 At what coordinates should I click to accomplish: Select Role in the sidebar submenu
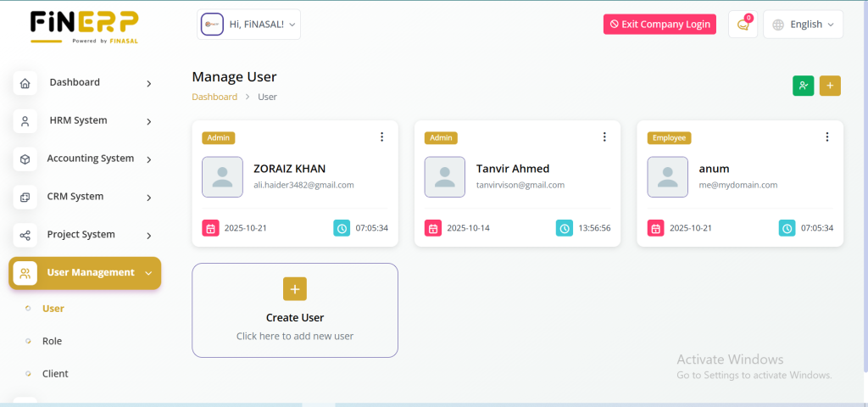click(53, 341)
